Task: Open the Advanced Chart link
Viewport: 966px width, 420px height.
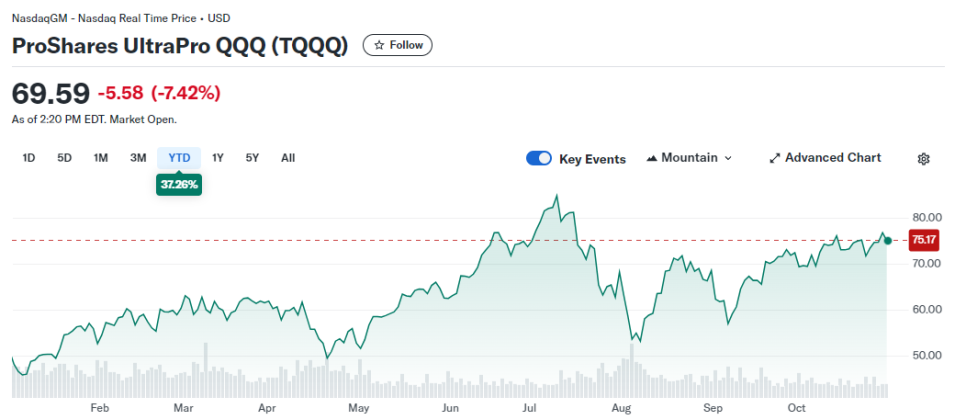Action: point(825,158)
